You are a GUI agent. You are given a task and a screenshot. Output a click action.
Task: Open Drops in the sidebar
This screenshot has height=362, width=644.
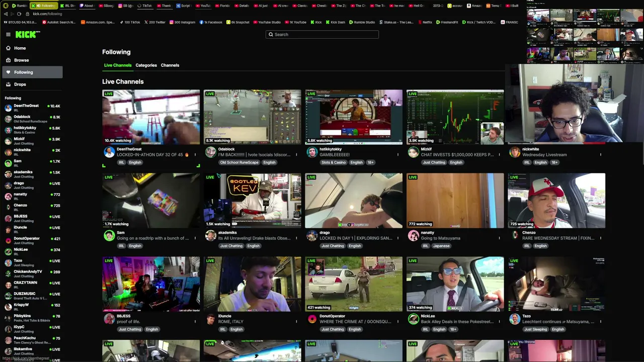(x=32, y=84)
